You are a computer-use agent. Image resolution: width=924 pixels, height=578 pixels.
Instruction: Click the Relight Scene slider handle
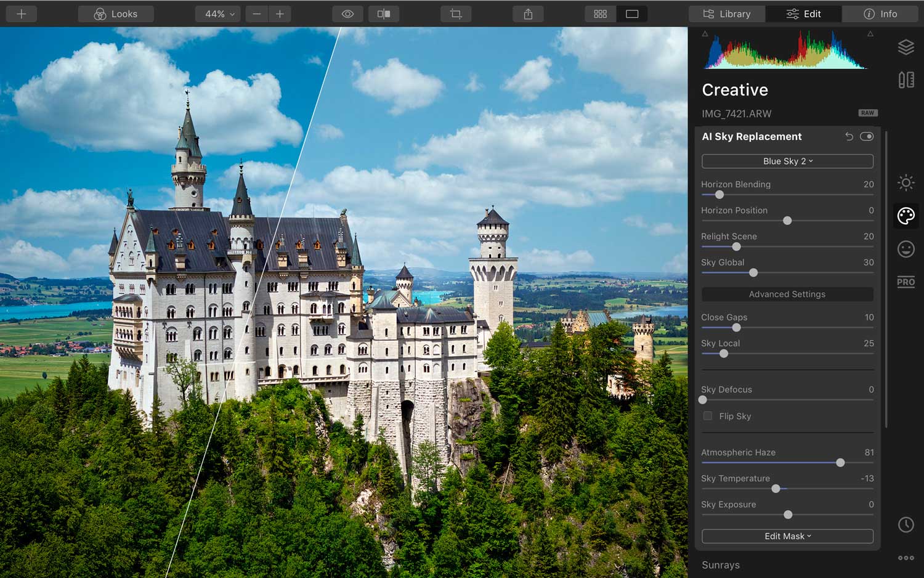736,246
